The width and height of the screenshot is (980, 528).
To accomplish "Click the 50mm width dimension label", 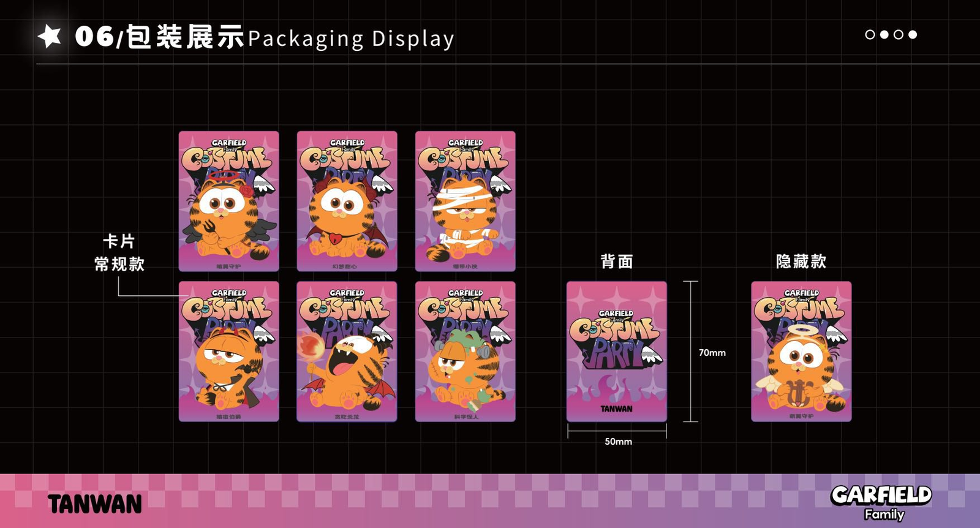I will point(618,442).
